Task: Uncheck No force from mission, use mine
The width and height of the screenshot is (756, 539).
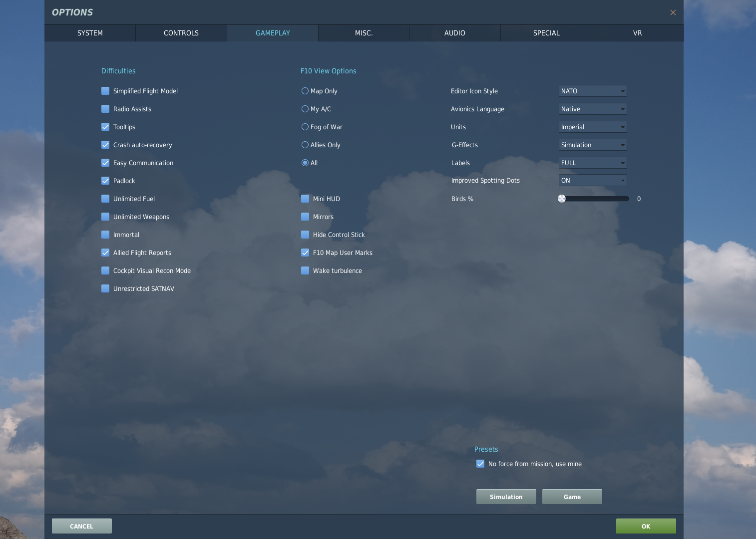Action: coord(480,464)
